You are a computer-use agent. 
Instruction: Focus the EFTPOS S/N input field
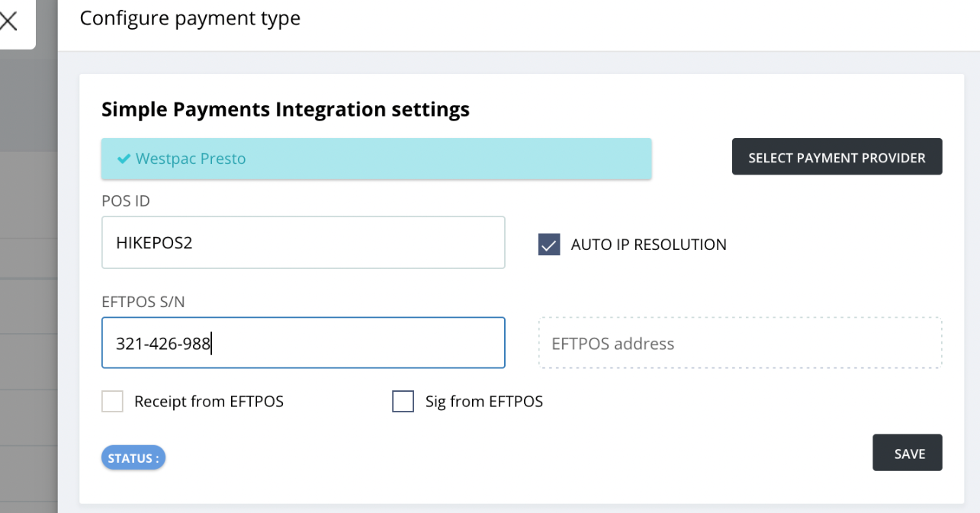pyautogui.click(x=303, y=343)
